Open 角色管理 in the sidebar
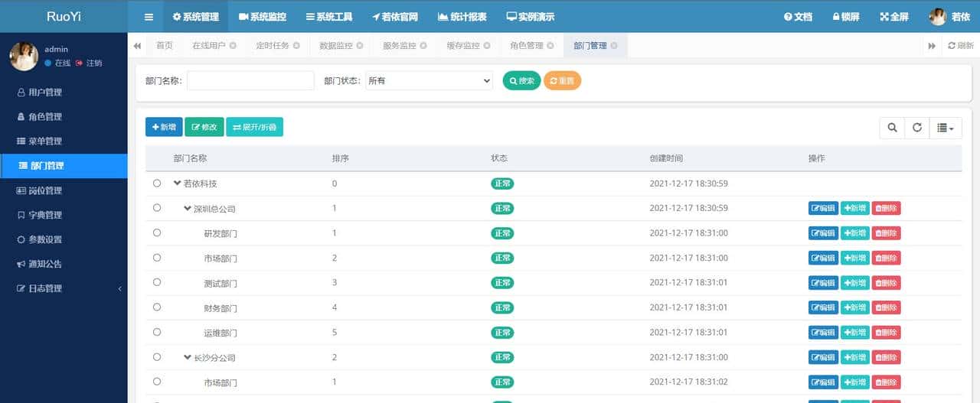The image size is (980, 403). click(64, 117)
